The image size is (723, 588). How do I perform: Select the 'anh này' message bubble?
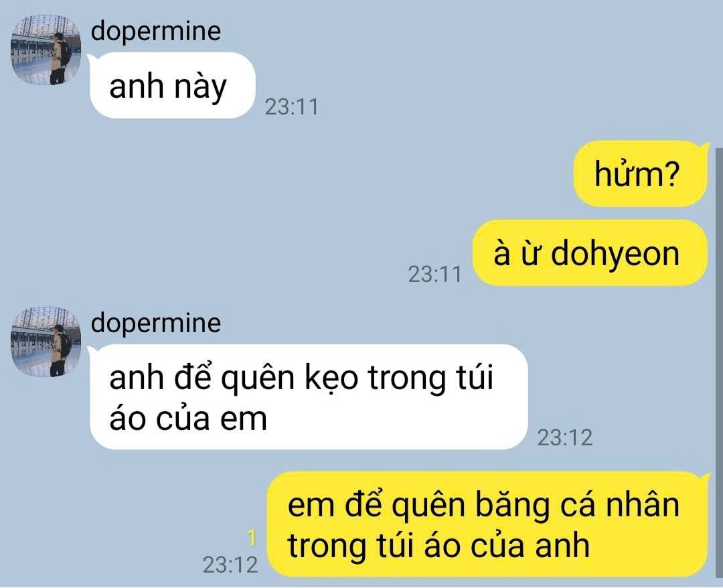click(x=171, y=85)
